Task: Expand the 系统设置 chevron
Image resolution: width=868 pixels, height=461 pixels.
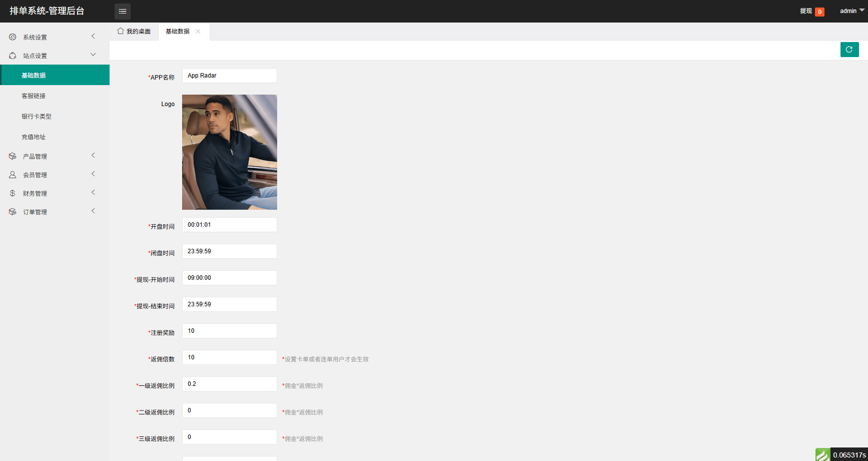Action: point(93,36)
